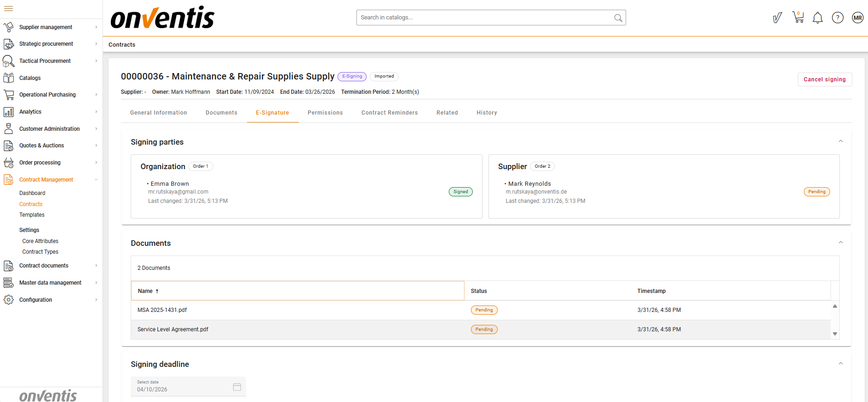Open the signing deadline calendar icon
Image resolution: width=868 pixels, height=402 pixels.
[x=237, y=387]
